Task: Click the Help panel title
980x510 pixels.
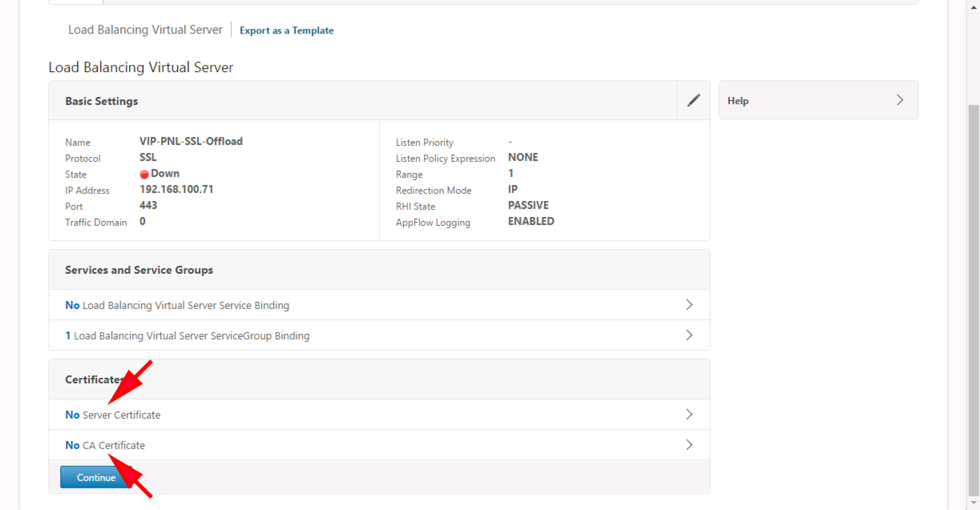Action: tap(738, 101)
